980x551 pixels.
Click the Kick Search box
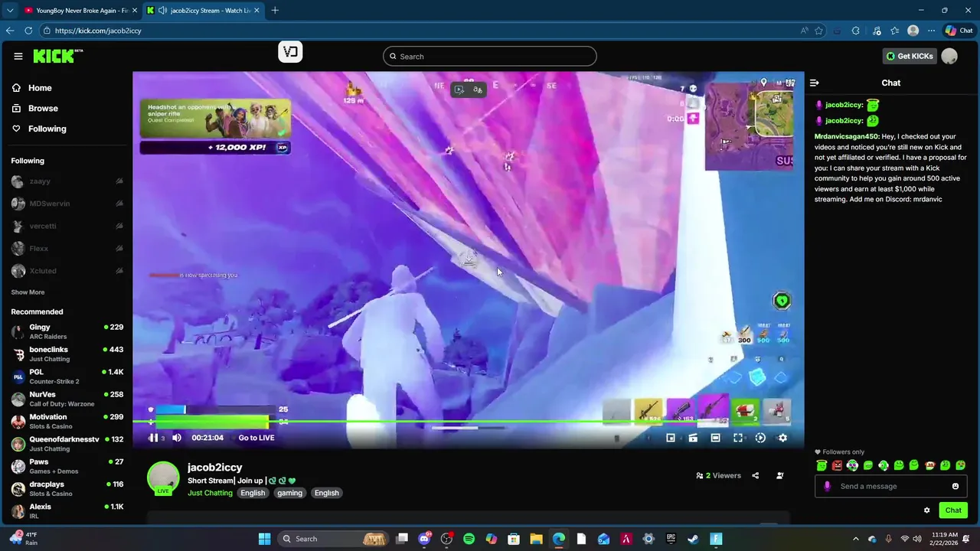click(490, 56)
